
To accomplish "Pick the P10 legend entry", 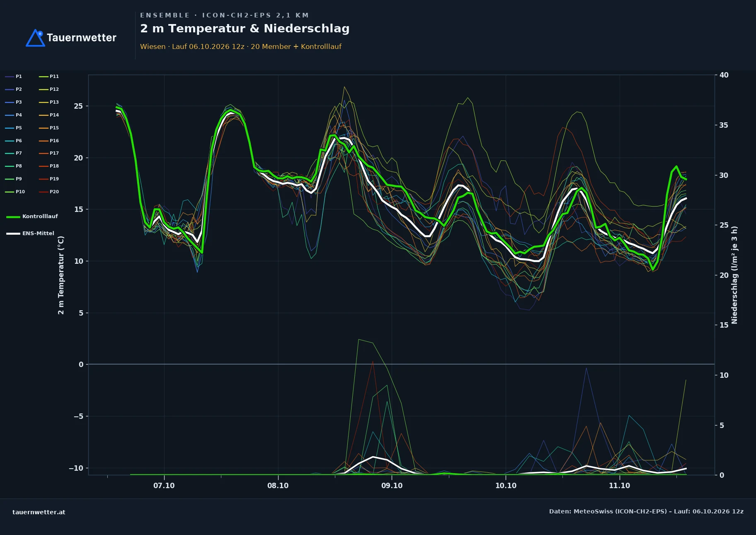I will (x=15, y=192).
